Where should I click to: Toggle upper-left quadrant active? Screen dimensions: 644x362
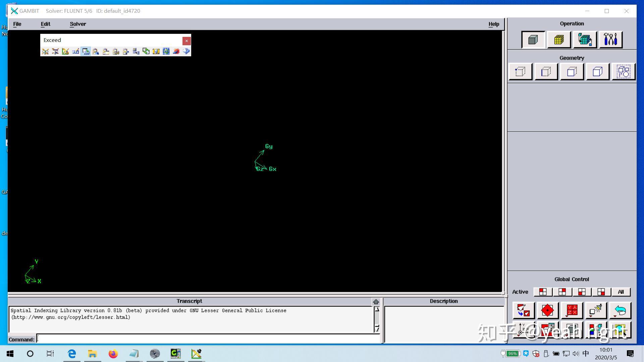tap(543, 292)
